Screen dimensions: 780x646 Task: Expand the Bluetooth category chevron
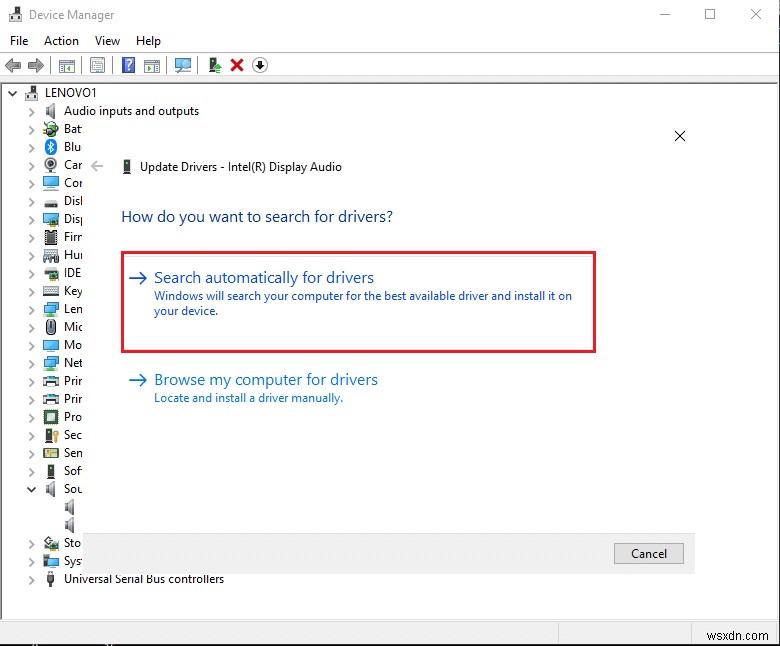tap(31, 148)
